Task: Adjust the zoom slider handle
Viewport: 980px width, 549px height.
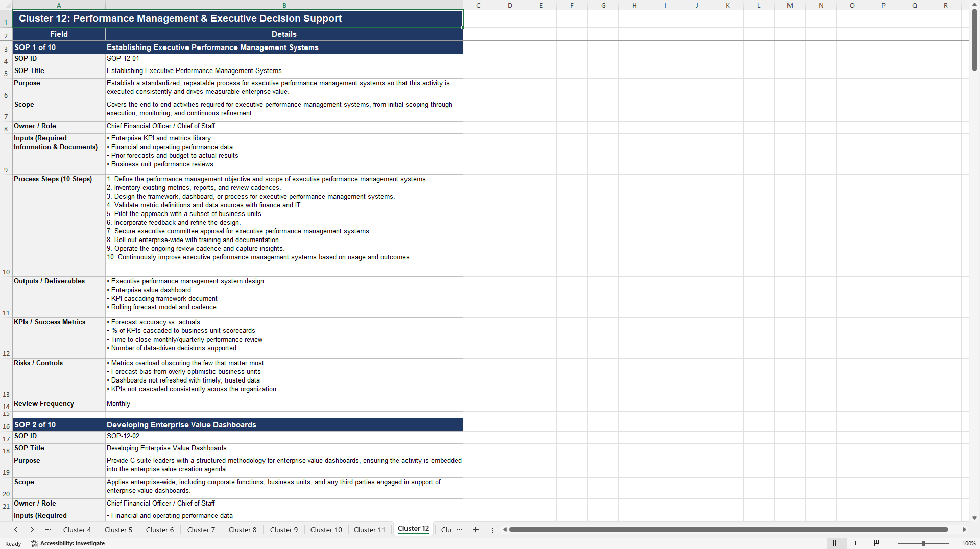Action: tap(923, 543)
